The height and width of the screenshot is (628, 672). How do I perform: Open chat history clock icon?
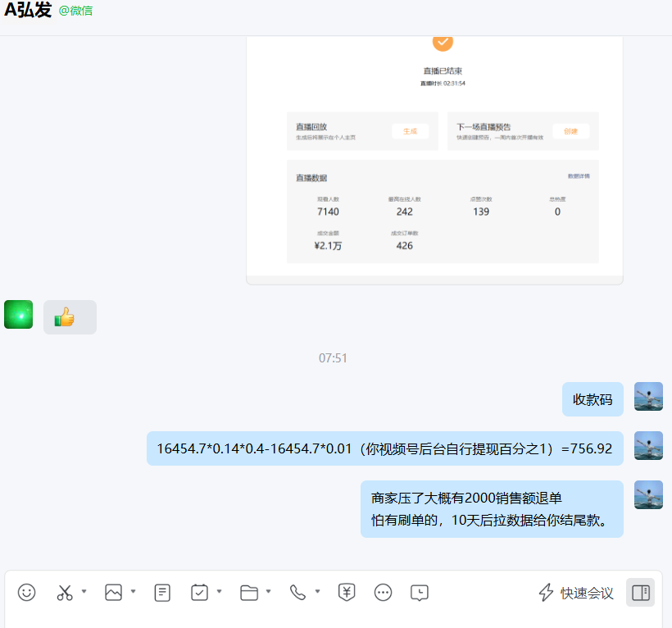point(420,593)
